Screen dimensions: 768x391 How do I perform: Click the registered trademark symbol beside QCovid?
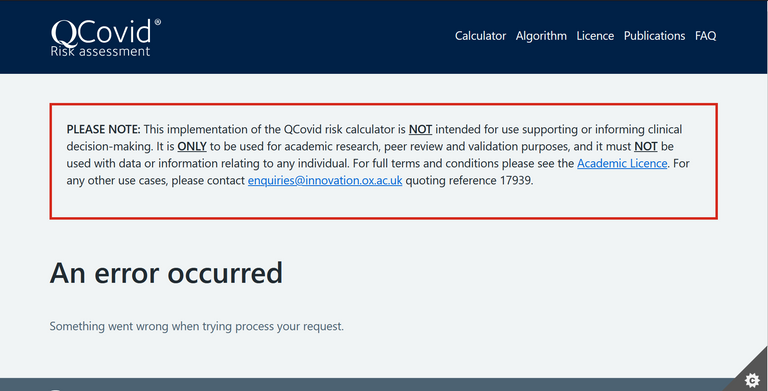pos(158,22)
